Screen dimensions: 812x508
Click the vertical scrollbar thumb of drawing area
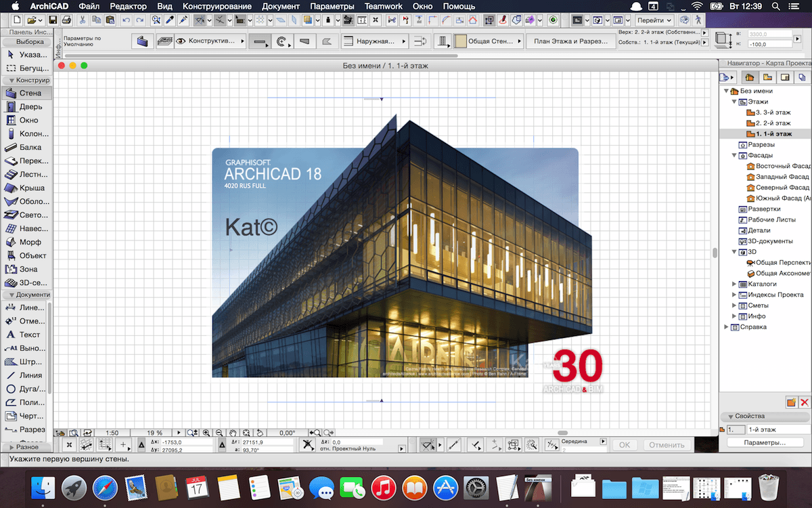click(x=714, y=253)
